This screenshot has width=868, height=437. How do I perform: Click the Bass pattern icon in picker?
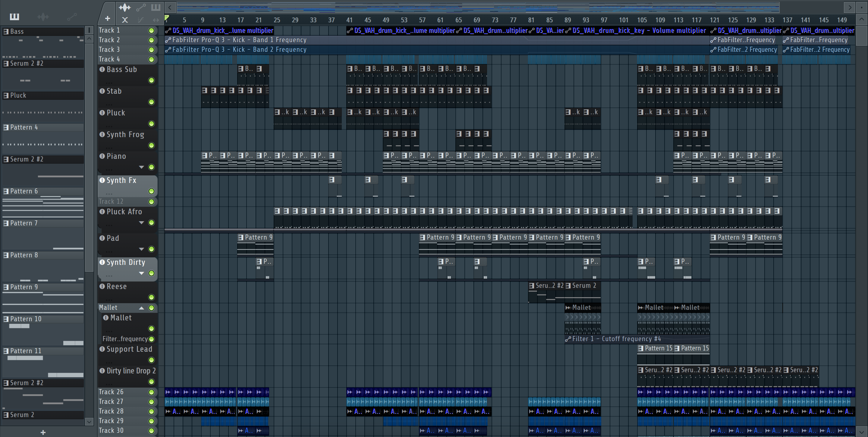(6, 31)
